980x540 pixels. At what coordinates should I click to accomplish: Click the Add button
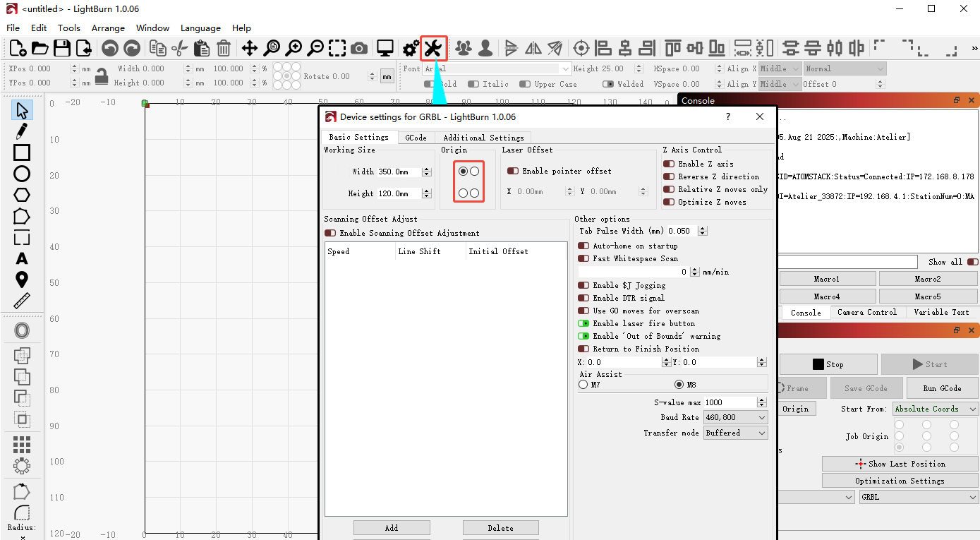(392, 528)
